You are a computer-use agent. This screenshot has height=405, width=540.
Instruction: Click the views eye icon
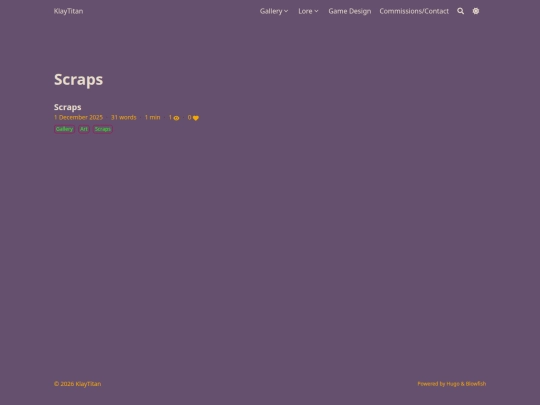pyautogui.click(x=176, y=118)
